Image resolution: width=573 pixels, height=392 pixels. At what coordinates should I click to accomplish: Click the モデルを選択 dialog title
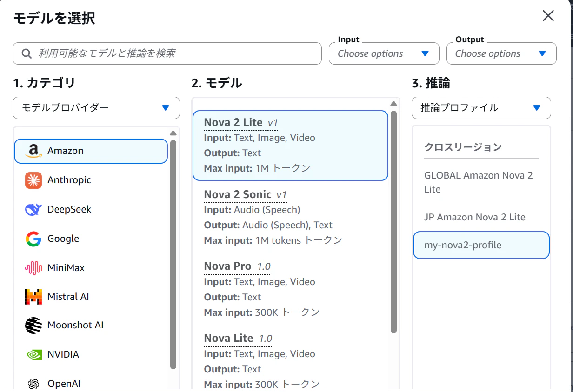point(54,18)
